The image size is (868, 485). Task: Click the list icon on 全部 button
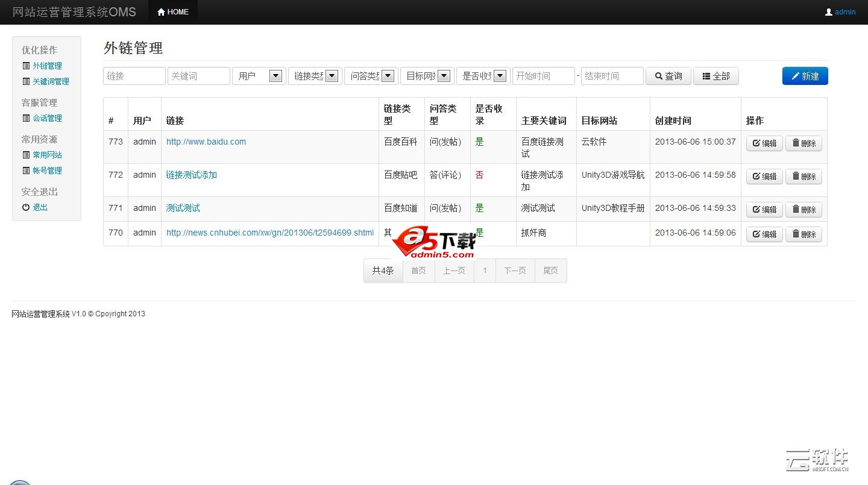click(706, 76)
